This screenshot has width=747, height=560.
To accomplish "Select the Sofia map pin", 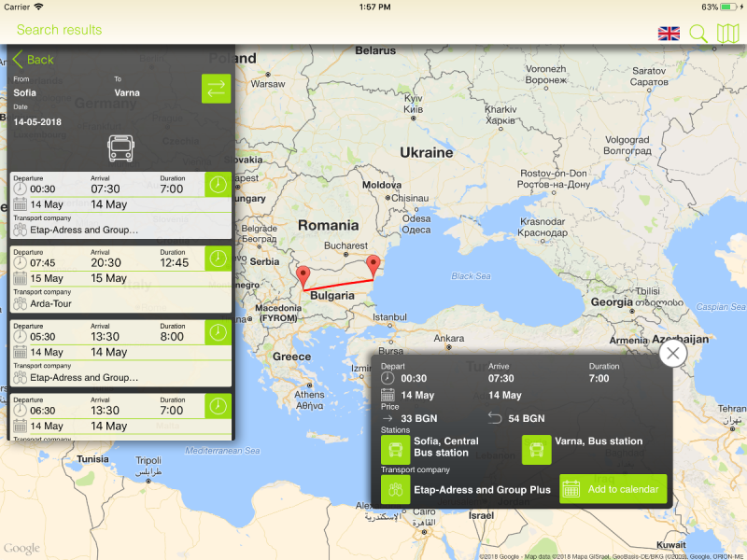I will (303, 276).
